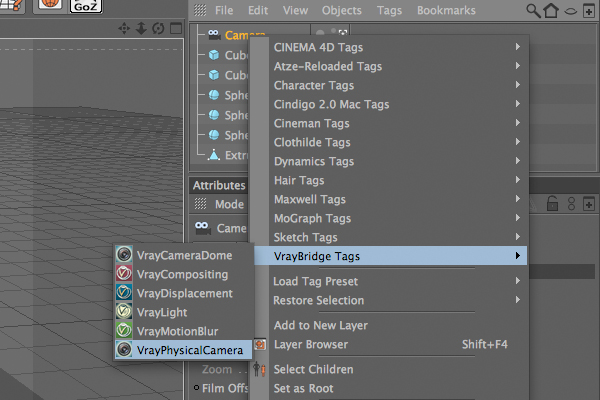Click the second Sphere object icon
The image size is (600, 400).
[214, 114]
